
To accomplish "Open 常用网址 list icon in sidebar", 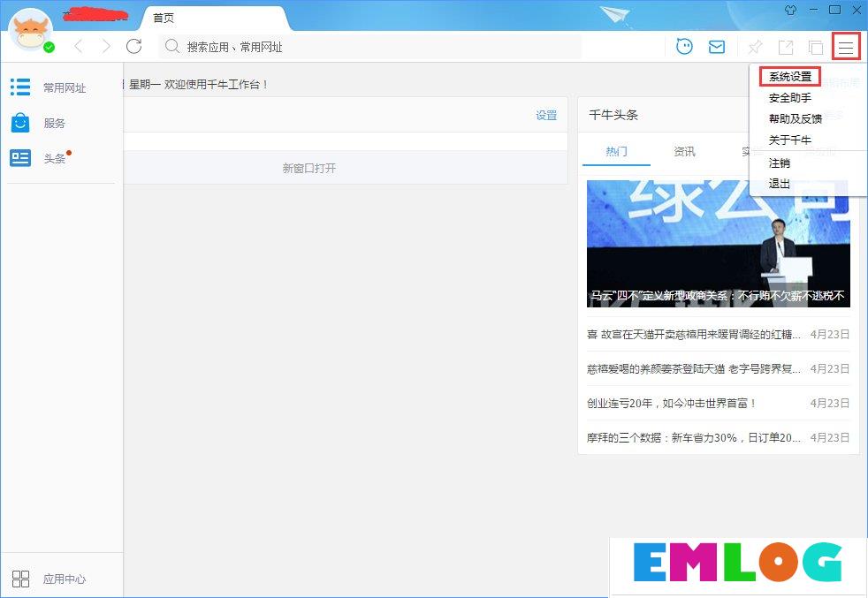I will tap(20, 87).
